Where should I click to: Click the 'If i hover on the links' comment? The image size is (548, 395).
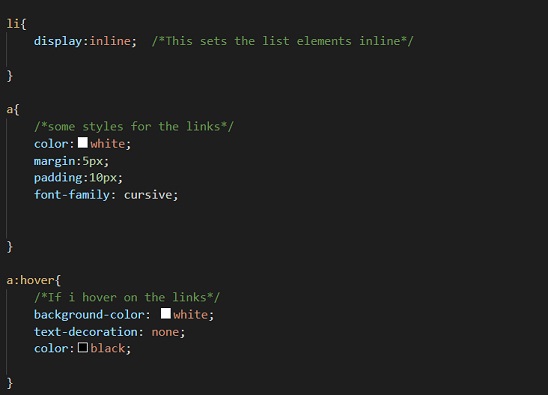tap(127, 297)
